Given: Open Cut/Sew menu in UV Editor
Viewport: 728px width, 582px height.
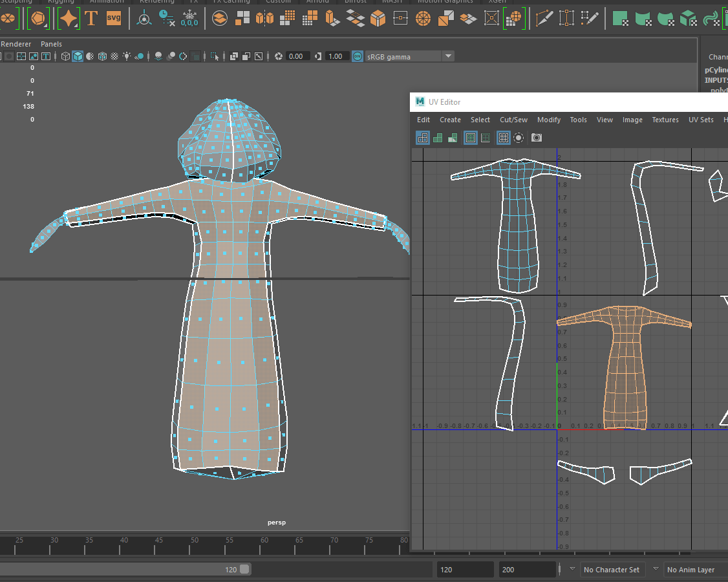Looking at the screenshot, I should (x=513, y=120).
